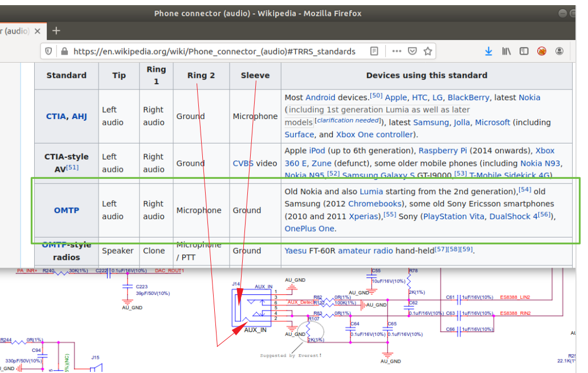
Task: Open the PlayStation Vita link
Action: (x=454, y=216)
